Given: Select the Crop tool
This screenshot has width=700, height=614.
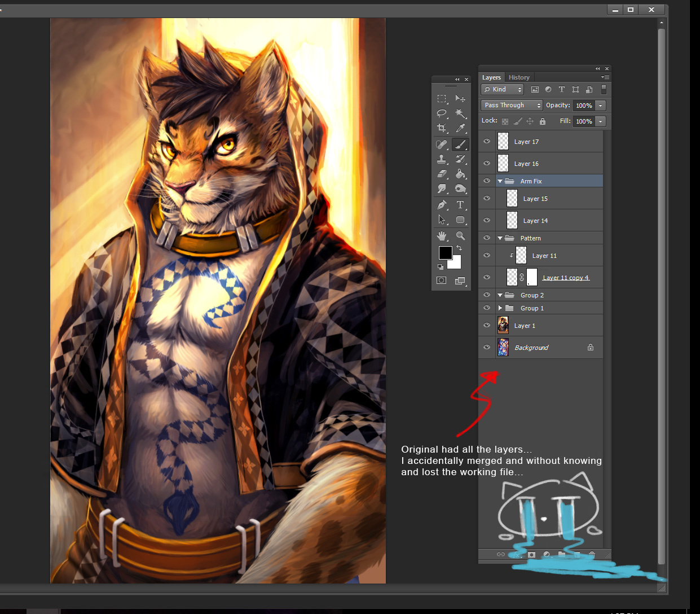Looking at the screenshot, I should click(442, 128).
